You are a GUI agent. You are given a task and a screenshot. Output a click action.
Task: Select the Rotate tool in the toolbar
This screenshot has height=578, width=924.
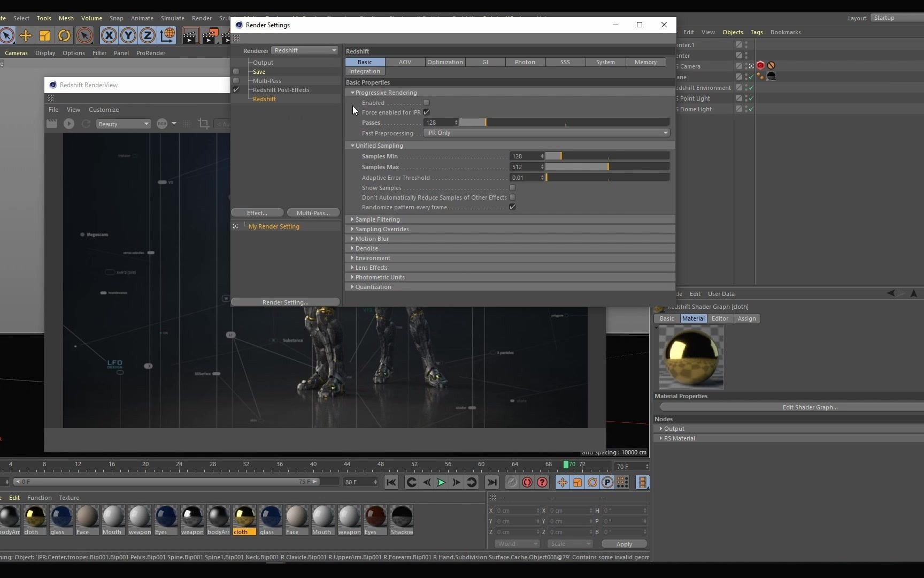click(x=64, y=35)
